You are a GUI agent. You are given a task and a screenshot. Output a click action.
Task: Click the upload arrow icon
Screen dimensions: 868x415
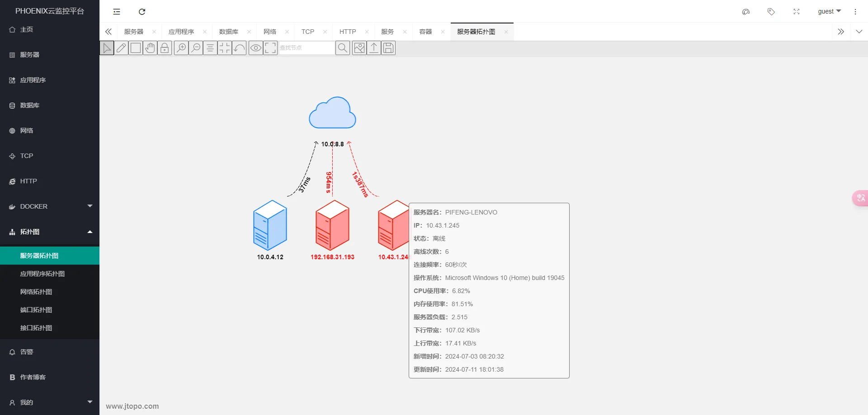(374, 48)
